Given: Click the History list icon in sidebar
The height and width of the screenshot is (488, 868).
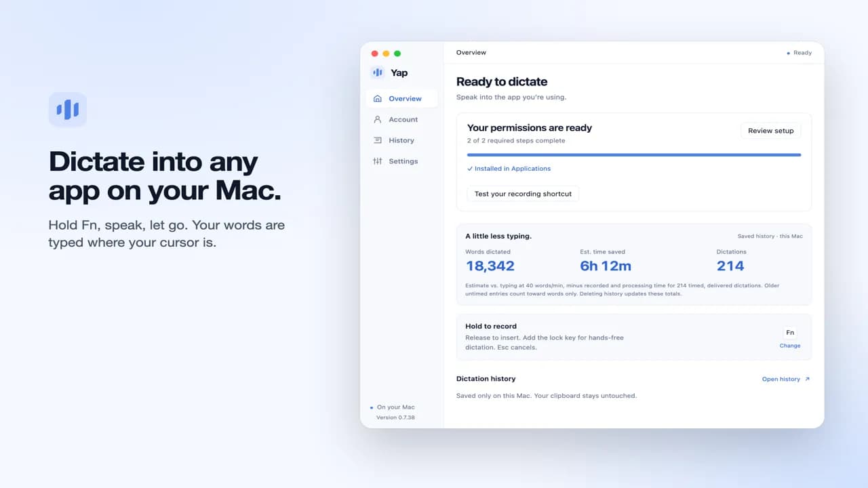Looking at the screenshot, I should tap(378, 140).
